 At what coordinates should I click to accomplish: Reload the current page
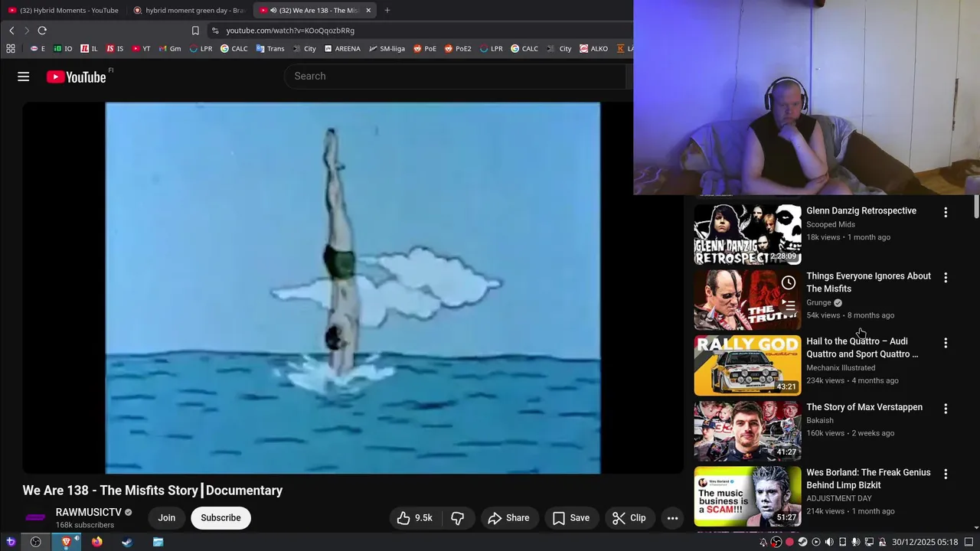pos(42,31)
